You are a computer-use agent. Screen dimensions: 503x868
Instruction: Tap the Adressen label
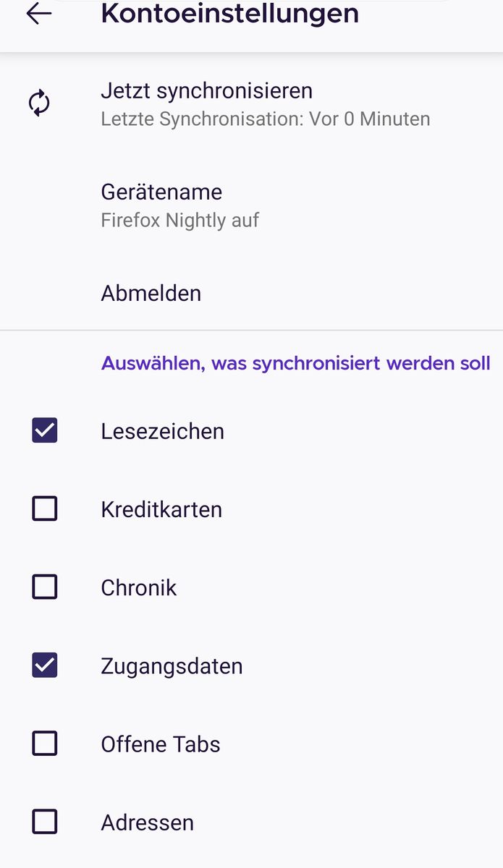pyautogui.click(x=147, y=822)
